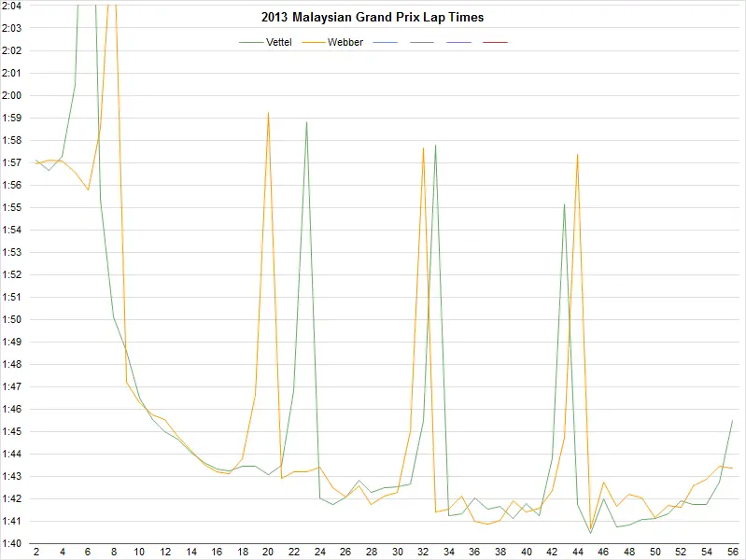Click the 1:54 y-axis label
Screen dimensions: 746x560
click(12, 230)
